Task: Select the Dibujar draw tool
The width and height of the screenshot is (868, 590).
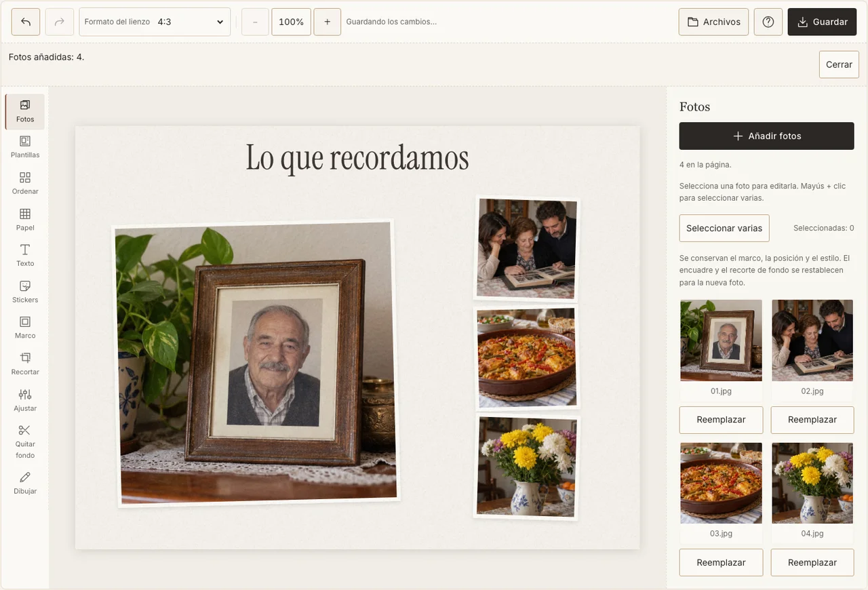Action: point(25,484)
